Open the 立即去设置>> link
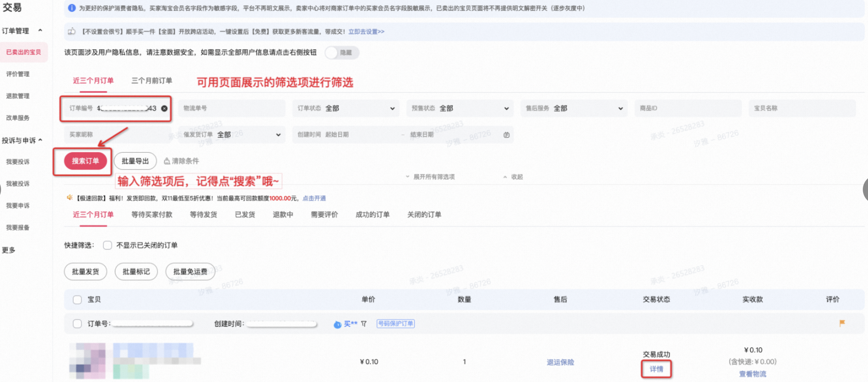Viewport: 868px width, 382px height. coord(366,32)
